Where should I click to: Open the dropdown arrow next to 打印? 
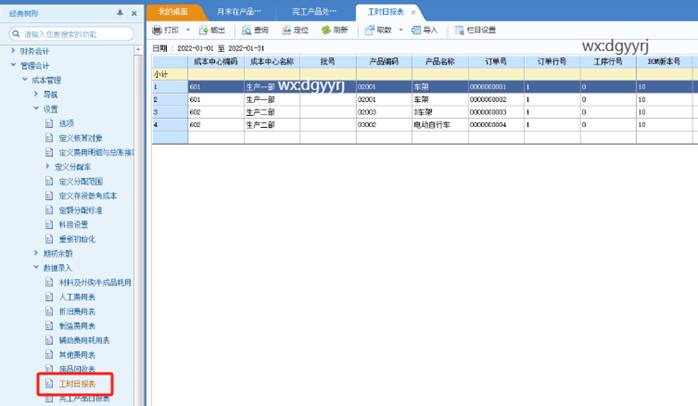(188, 30)
